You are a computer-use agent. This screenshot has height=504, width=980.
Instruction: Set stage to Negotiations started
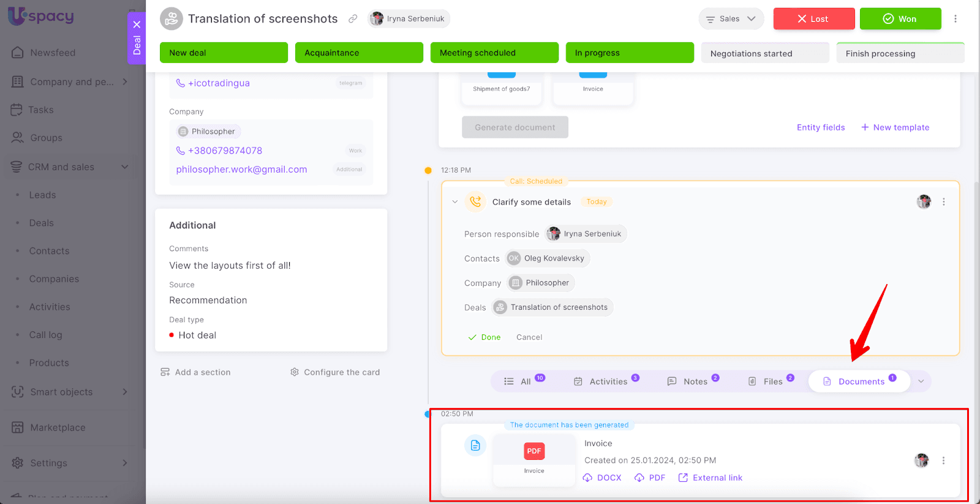pos(766,53)
